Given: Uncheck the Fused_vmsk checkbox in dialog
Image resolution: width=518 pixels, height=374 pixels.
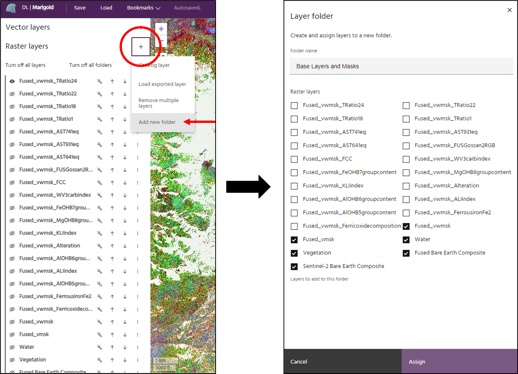Looking at the screenshot, I should click(294, 240).
